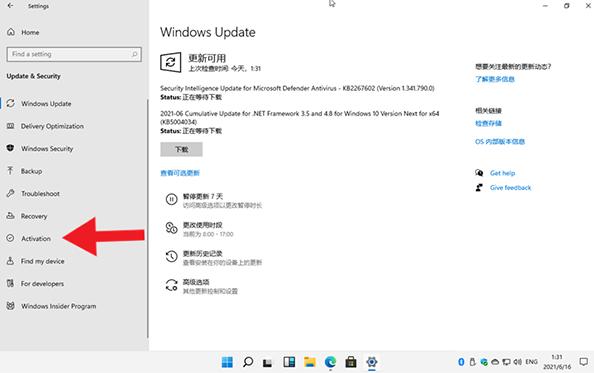Click the sidebar vertical scrollbar

click(147, 218)
